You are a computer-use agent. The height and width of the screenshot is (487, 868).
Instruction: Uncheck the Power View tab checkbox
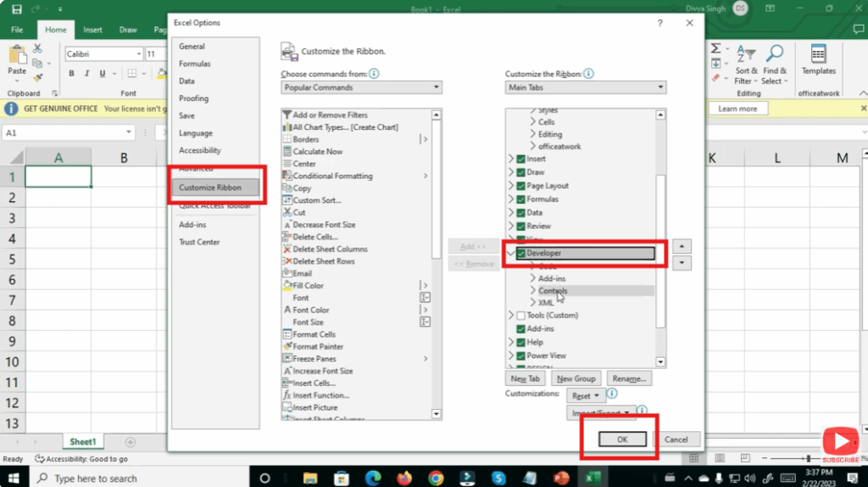tap(521, 355)
